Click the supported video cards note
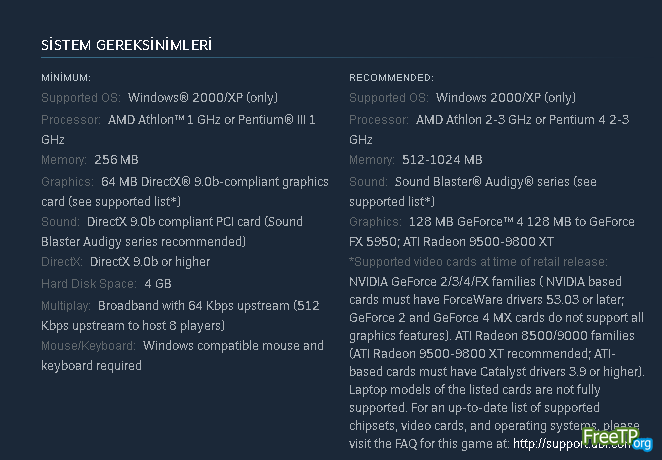The width and height of the screenshot is (662, 460). point(478,263)
